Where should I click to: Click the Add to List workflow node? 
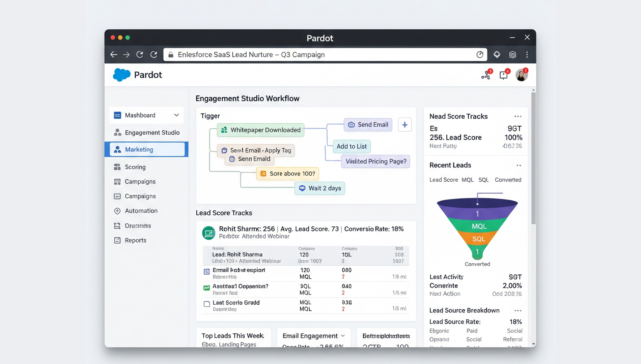[x=352, y=147]
